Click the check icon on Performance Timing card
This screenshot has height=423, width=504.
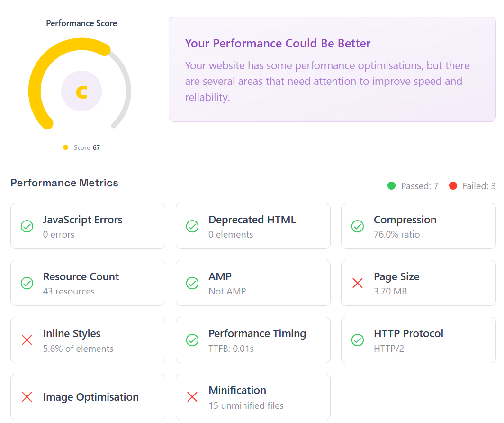[x=192, y=340]
